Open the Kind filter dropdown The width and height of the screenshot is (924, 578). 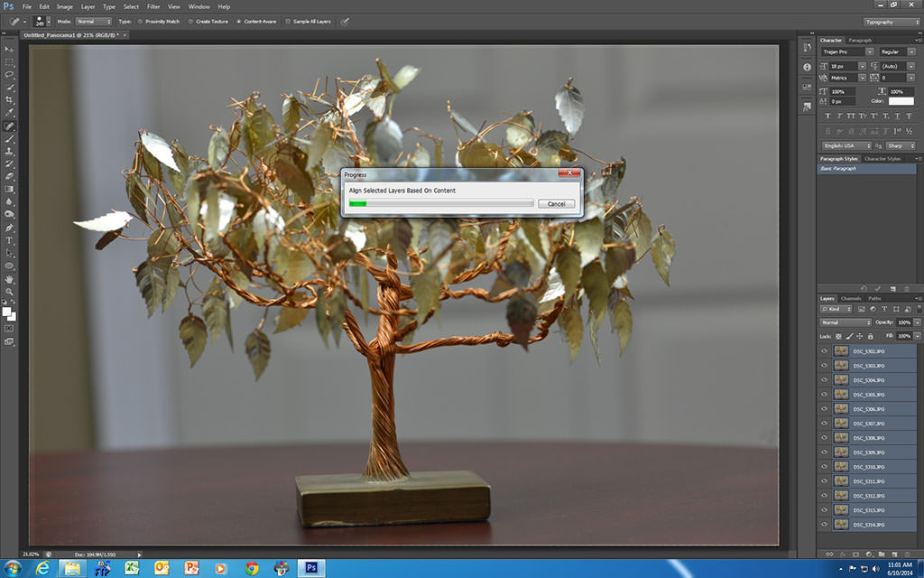[x=836, y=309]
